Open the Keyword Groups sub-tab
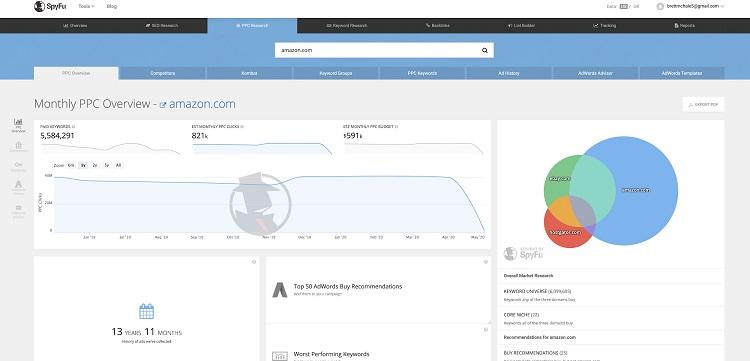Screen dimensions: 750x361 pyautogui.click(x=336, y=73)
